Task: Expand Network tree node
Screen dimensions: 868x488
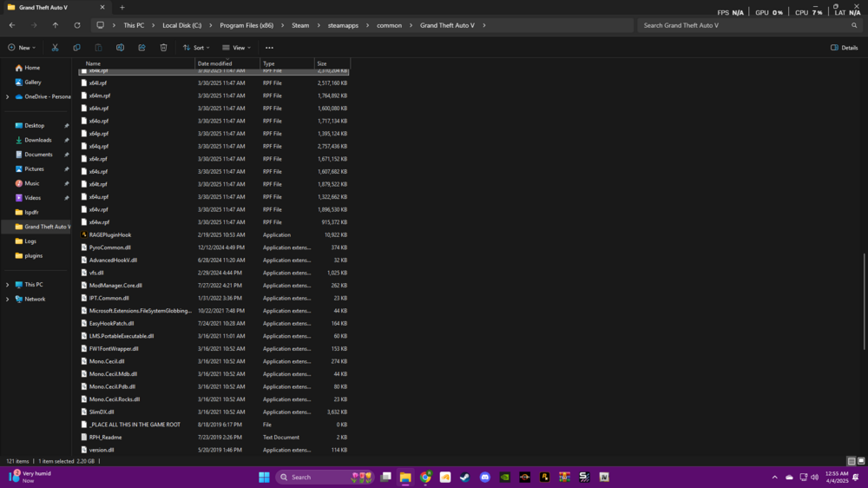Action: pos(7,299)
